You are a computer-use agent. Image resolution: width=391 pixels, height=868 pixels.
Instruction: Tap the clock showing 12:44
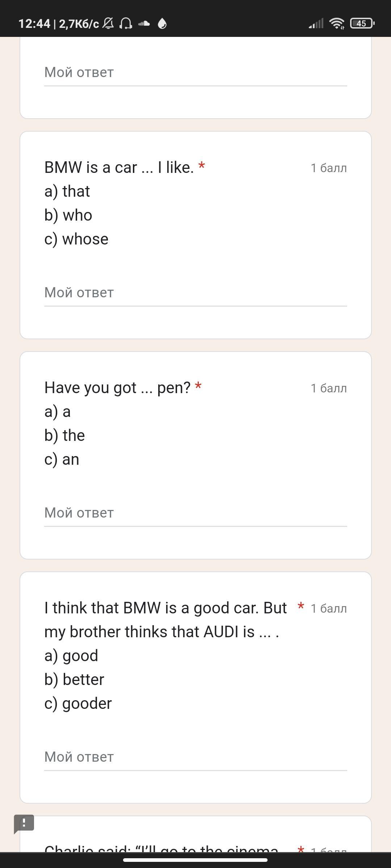34,24
